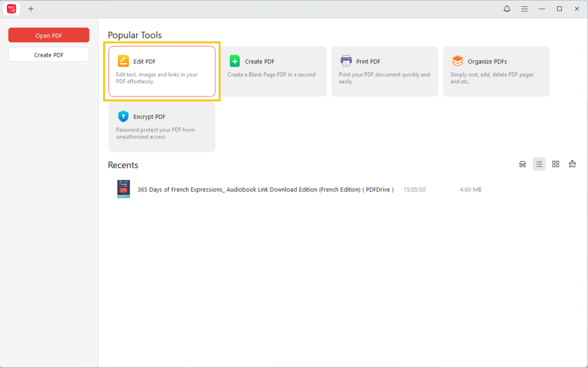Open the 365 Days of French Expressions file
Screen dimensions: 588x368
click(x=265, y=189)
